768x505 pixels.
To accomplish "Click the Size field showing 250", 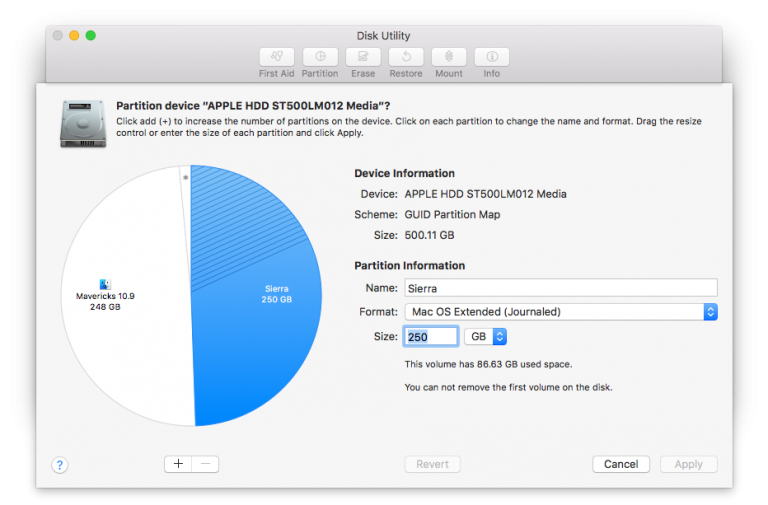I will click(x=431, y=337).
